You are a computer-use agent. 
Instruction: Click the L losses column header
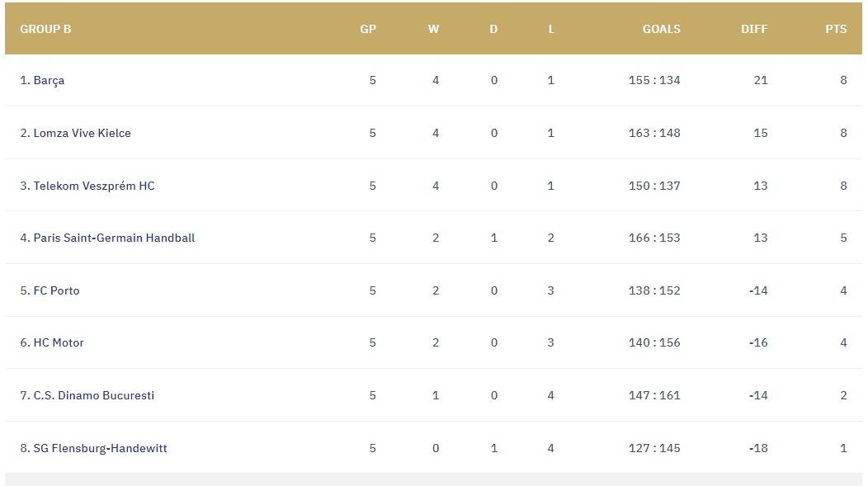coord(551,29)
